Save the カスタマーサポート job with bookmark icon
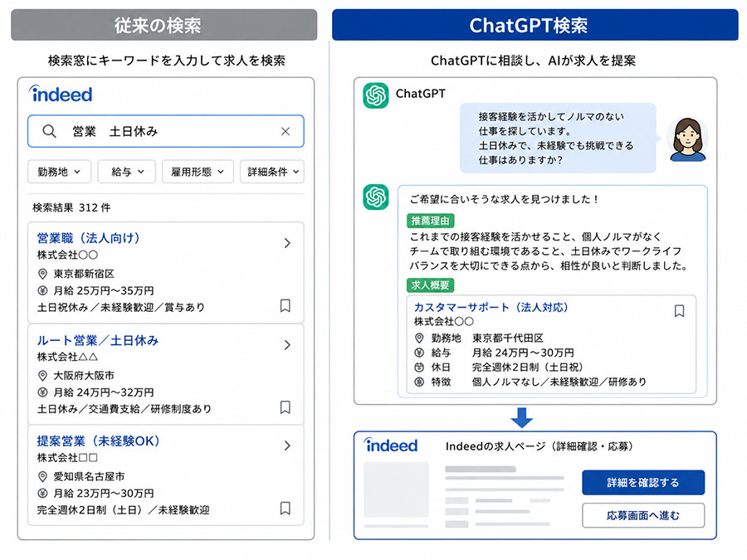 [x=679, y=311]
